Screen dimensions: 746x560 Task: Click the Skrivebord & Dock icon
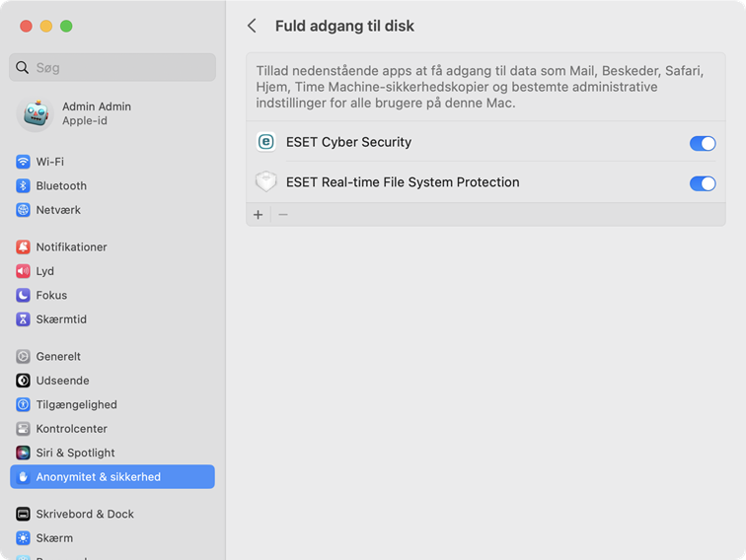[x=23, y=514]
